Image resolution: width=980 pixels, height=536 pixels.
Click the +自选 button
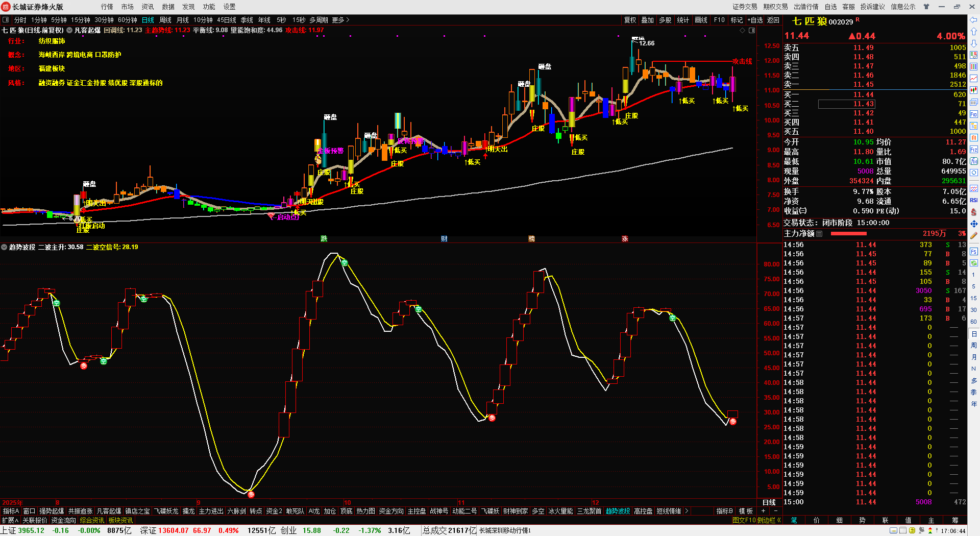coord(755,20)
